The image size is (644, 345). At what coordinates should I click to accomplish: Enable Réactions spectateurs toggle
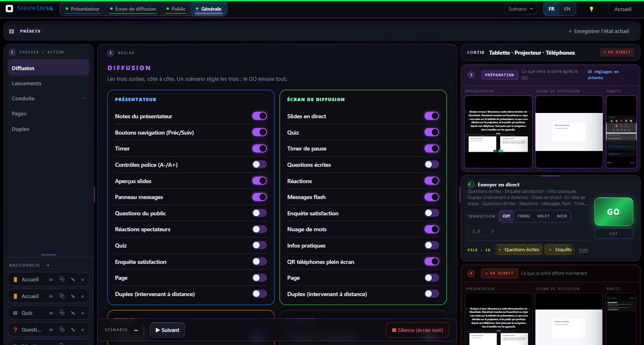tap(260, 229)
